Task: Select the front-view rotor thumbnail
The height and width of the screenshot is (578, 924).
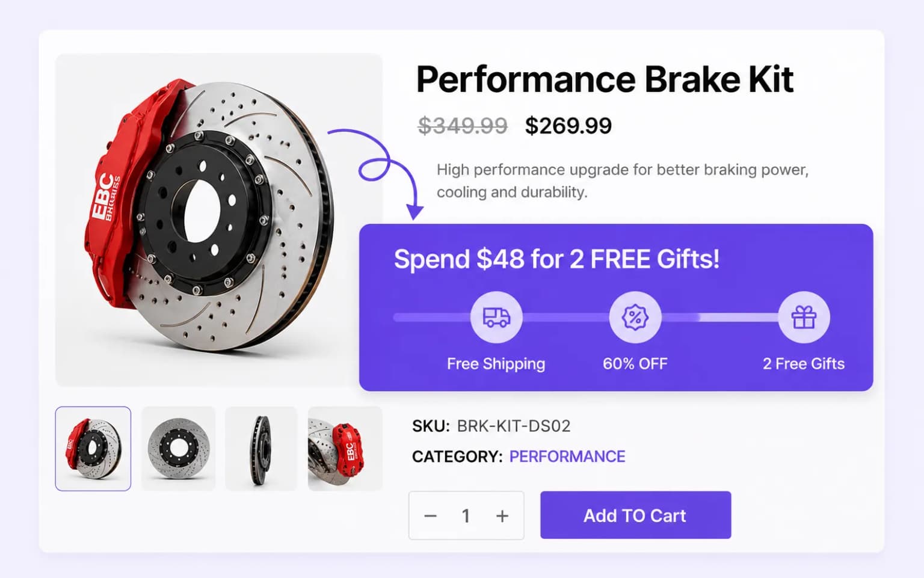Action: pos(178,449)
